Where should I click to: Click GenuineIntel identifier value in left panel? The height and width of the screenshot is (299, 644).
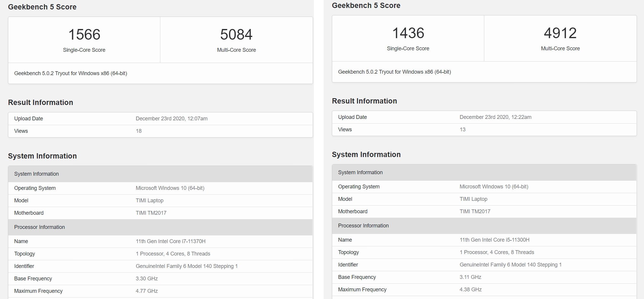click(187, 266)
